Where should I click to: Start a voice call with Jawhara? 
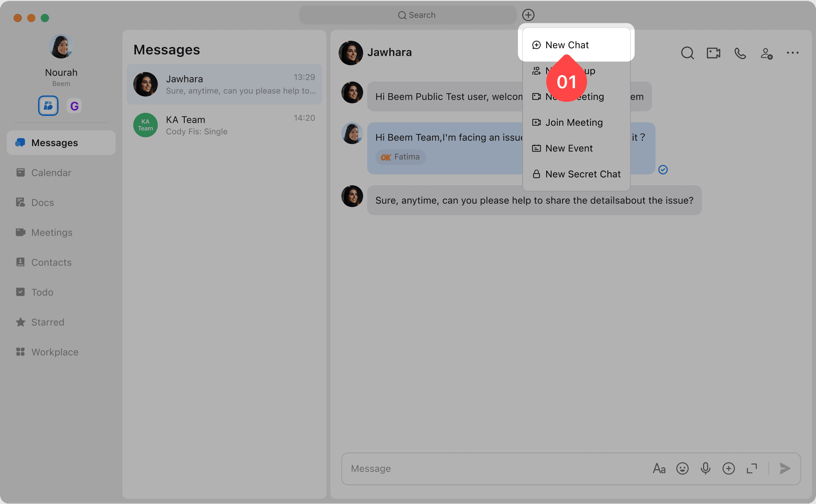click(x=740, y=53)
